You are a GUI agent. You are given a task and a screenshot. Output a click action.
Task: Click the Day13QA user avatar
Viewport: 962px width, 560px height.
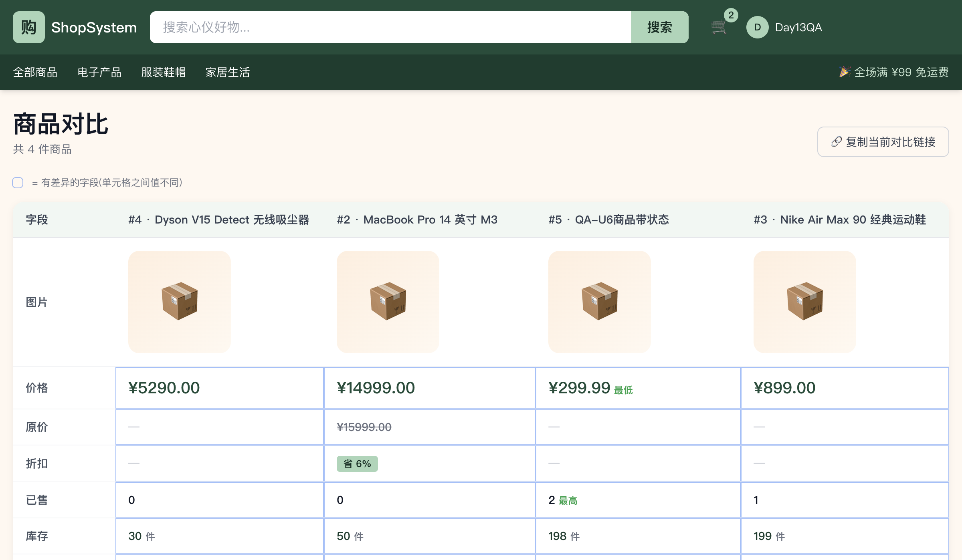(x=757, y=27)
